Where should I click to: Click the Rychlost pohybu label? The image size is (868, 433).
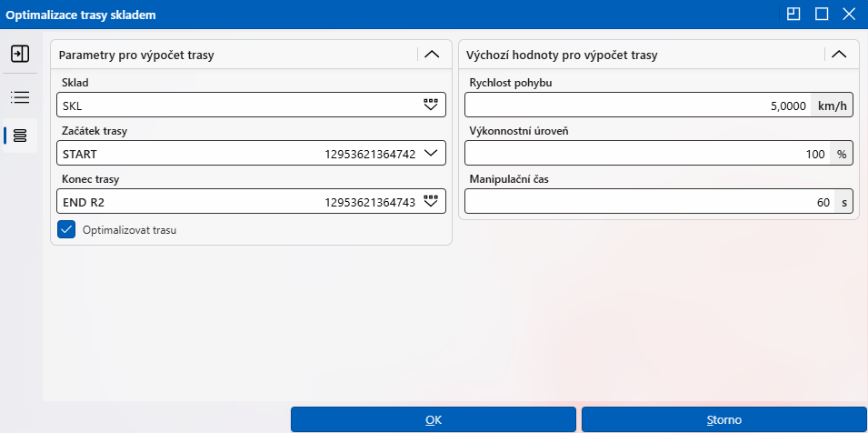[511, 84]
